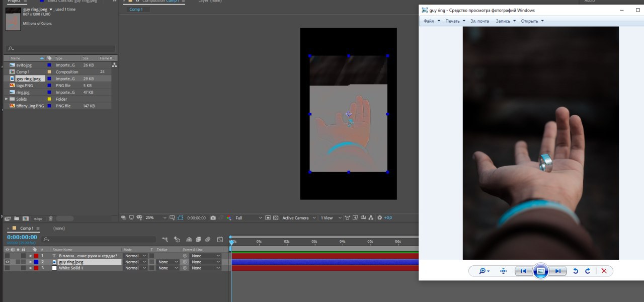This screenshot has height=302, width=644.
Task: Open the Graph Editor in timeline
Action: tap(220, 240)
